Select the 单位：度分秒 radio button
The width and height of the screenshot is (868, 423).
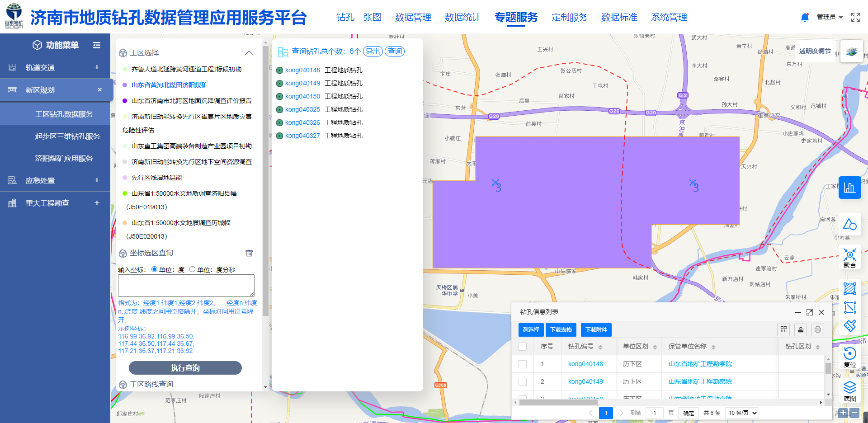193,269
